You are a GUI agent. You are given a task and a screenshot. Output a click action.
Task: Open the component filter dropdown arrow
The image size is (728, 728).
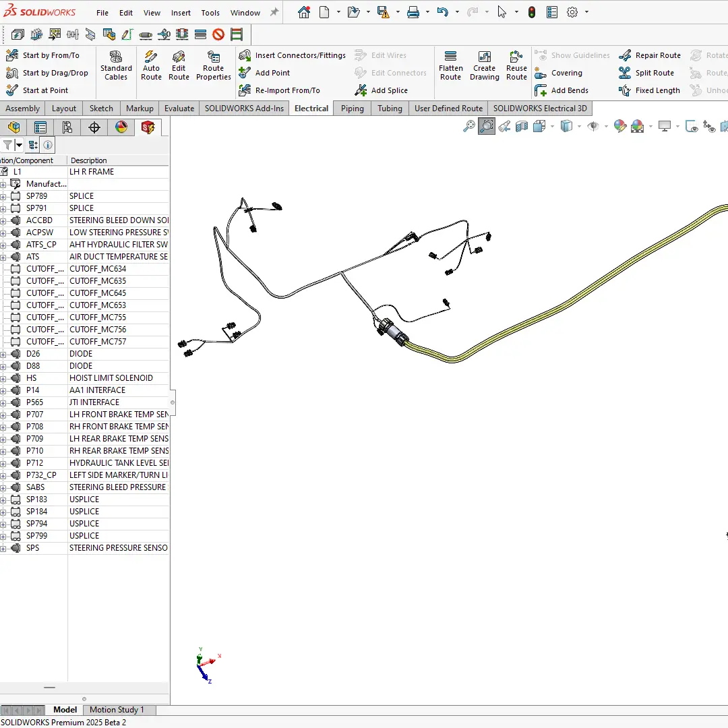pyautogui.click(x=19, y=145)
